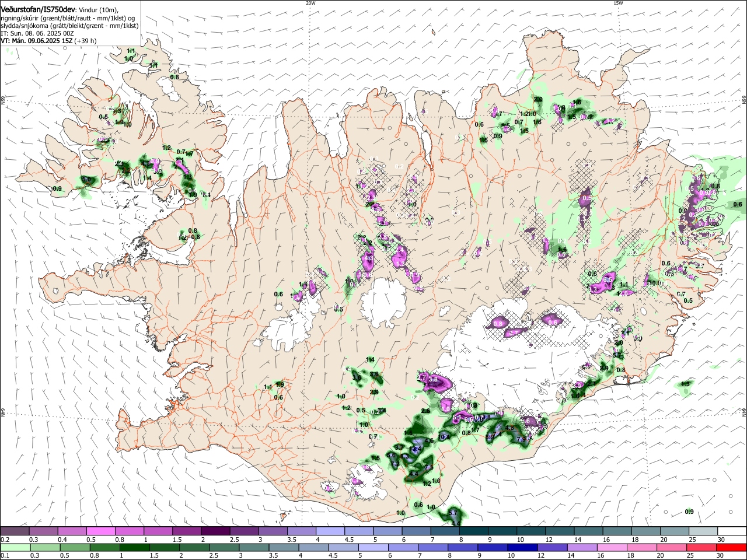747x560 pixels.
Task: Choose the light periwinkle swatch between 4 and 4.5, upper row
Action: click(329, 531)
